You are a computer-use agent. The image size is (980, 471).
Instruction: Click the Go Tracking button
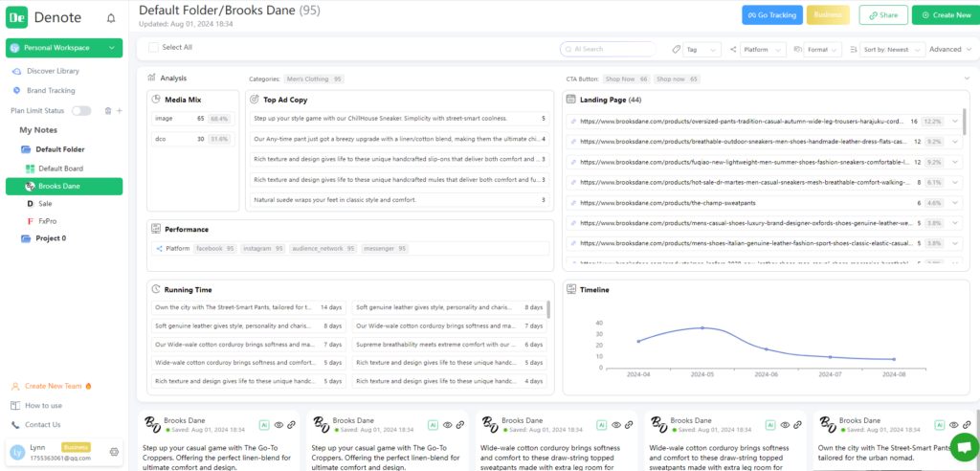click(x=771, y=15)
